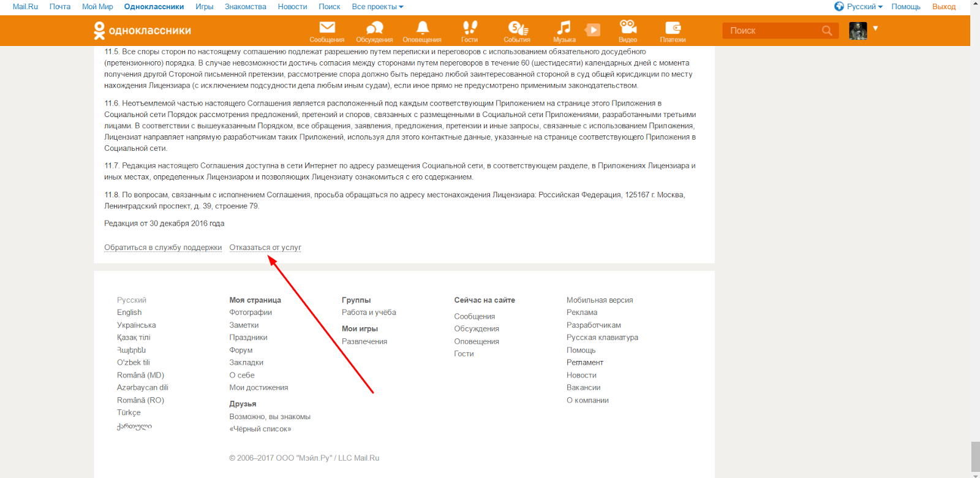Open Обсуждения link in the footer

coord(477,329)
